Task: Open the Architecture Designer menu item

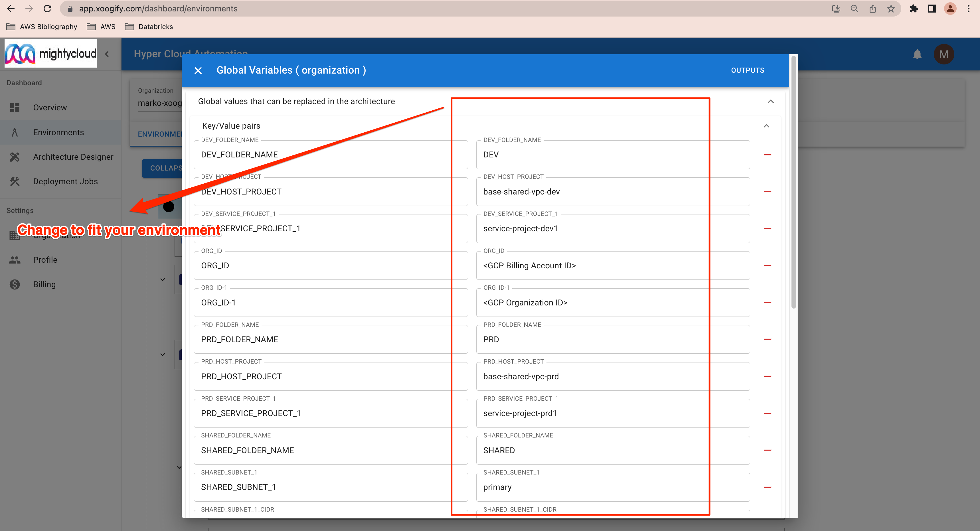Action: point(73,157)
